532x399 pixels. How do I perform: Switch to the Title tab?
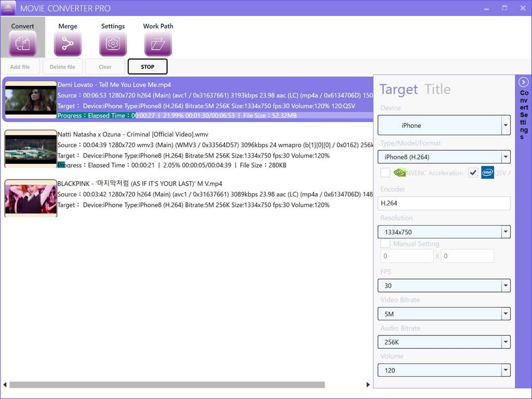click(438, 89)
